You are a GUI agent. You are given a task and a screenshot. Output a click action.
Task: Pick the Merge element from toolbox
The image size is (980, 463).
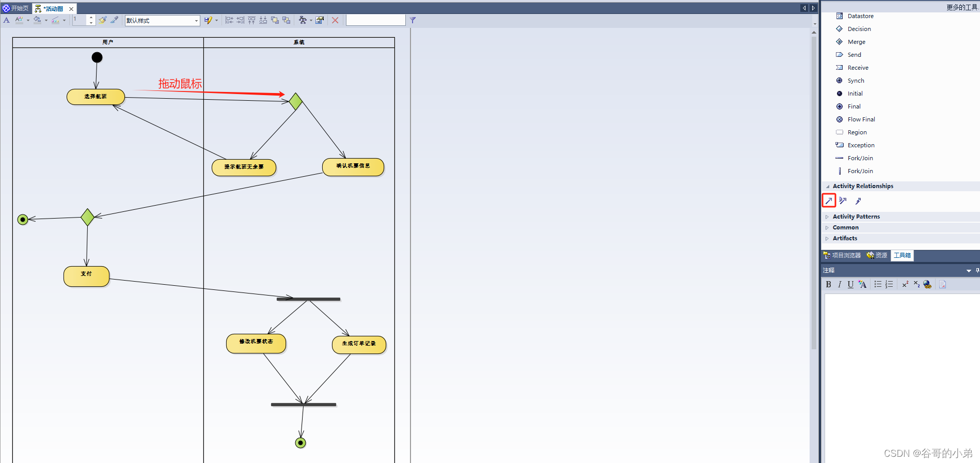tap(851, 42)
